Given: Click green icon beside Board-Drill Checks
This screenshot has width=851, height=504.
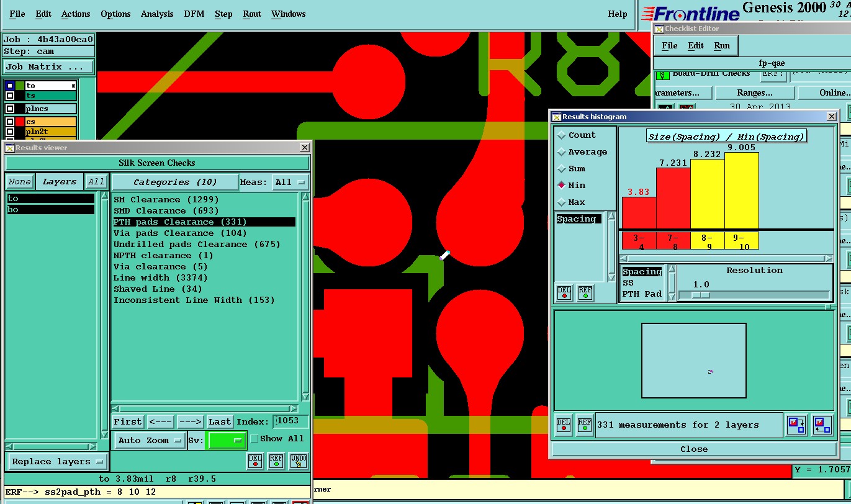Looking at the screenshot, I should click(x=662, y=74).
